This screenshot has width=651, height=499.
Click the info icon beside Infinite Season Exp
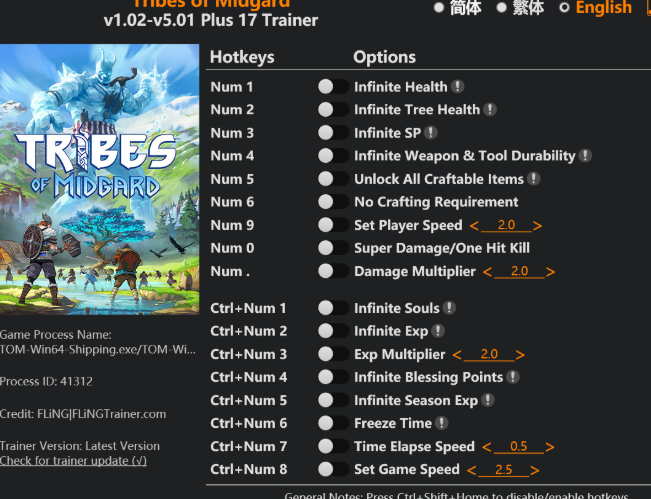[488, 400]
